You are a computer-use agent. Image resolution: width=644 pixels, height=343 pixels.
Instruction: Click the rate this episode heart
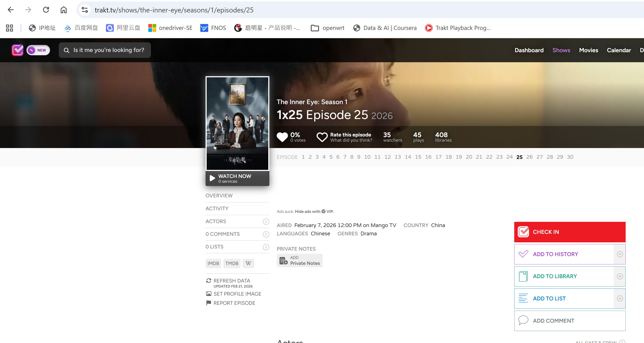tap(322, 137)
